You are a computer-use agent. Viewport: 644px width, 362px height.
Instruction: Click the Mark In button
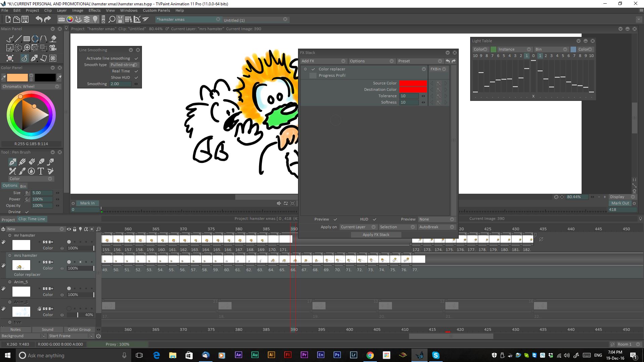coord(87,203)
